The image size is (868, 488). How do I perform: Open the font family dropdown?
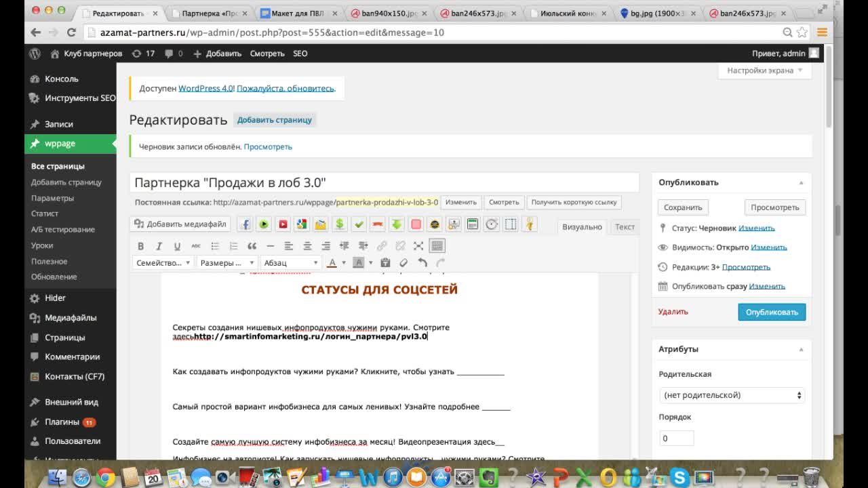pos(163,263)
